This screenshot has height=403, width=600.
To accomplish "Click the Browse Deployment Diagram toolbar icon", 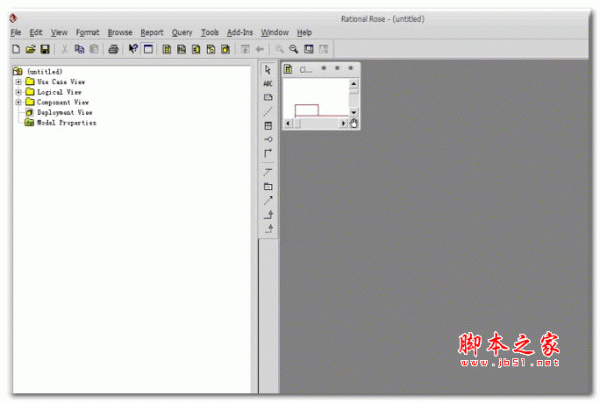I will tap(225, 49).
